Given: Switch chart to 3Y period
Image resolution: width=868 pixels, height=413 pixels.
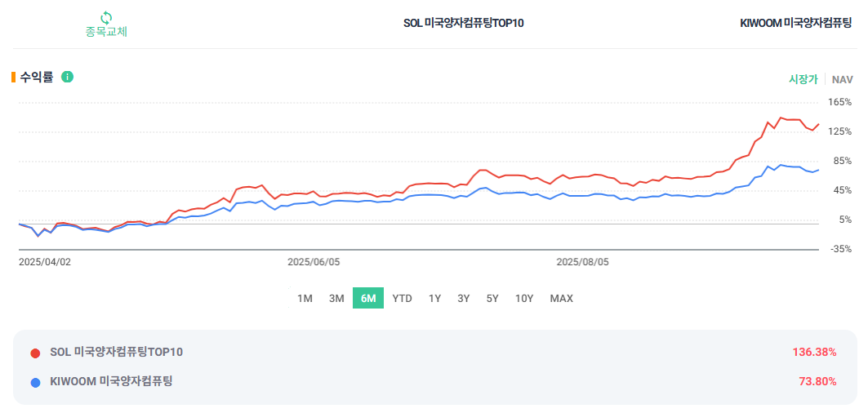Looking at the screenshot, I should click(463, 299).
